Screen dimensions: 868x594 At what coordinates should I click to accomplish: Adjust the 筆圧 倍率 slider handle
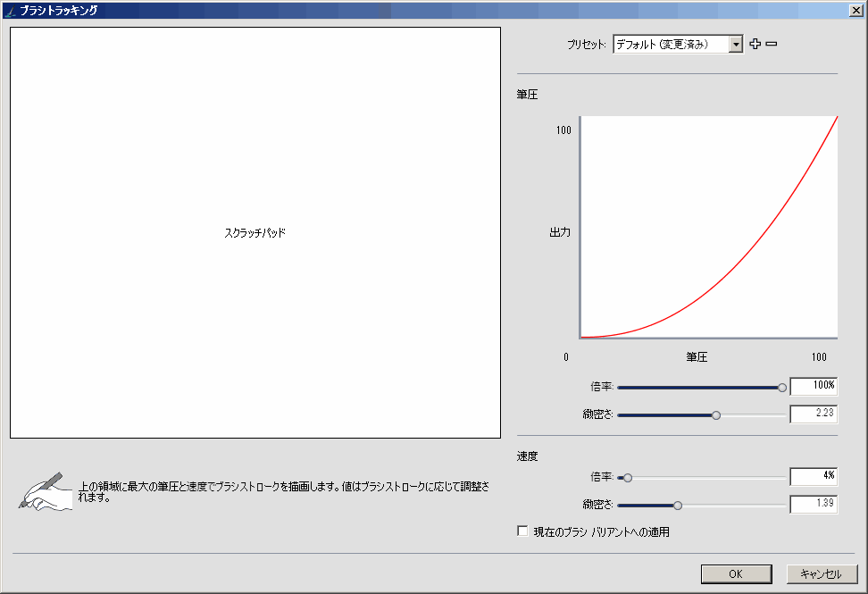click(x=781, y=388)
